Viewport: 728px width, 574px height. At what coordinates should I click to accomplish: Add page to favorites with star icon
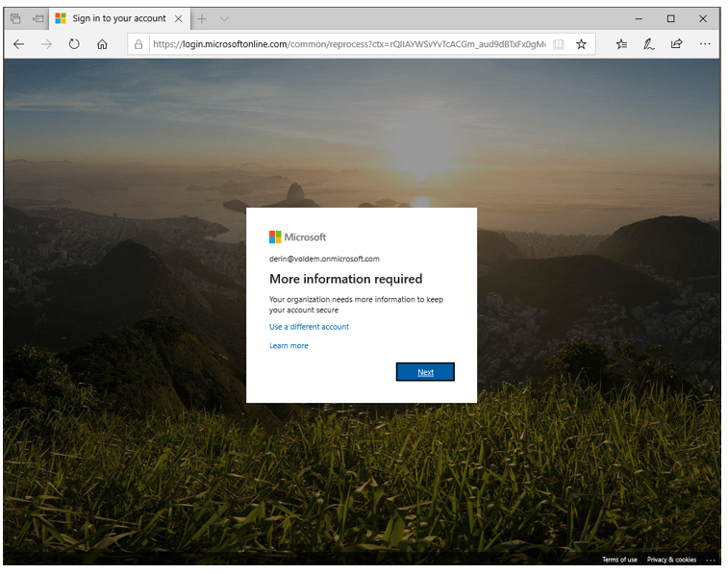tap(581, 44)
